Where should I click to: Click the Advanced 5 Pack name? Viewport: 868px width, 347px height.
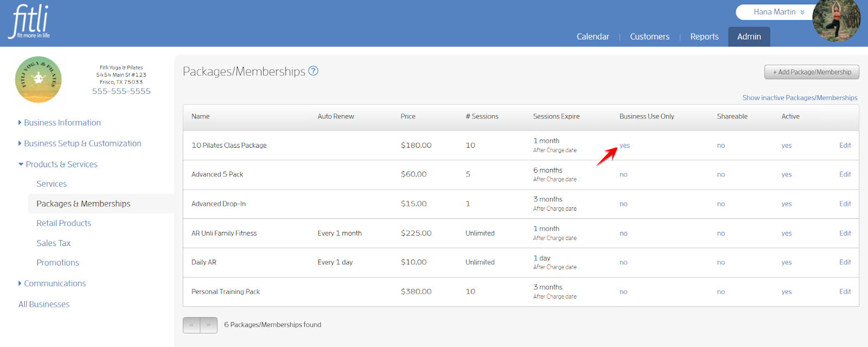[x=217, y=174]
